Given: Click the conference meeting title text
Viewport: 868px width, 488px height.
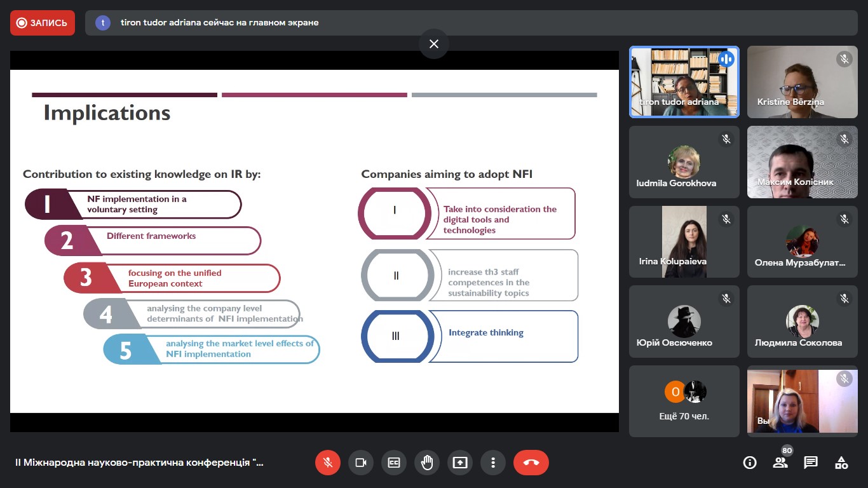Looking at the screenshot, I should coord(139,463).
